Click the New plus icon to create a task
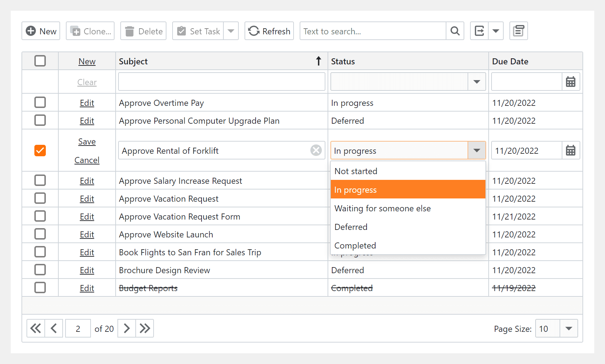 point(31,31)
